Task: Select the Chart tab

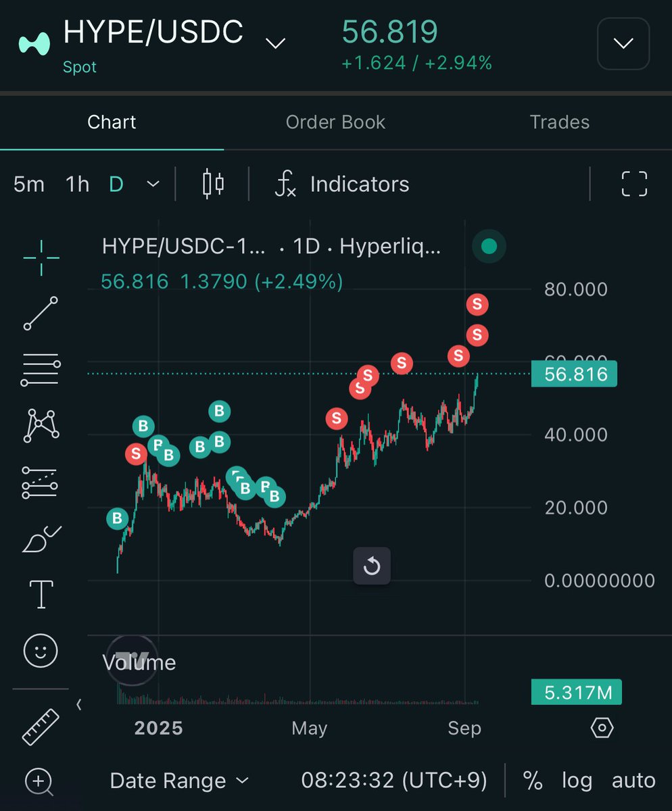Action: click(112, 122)
